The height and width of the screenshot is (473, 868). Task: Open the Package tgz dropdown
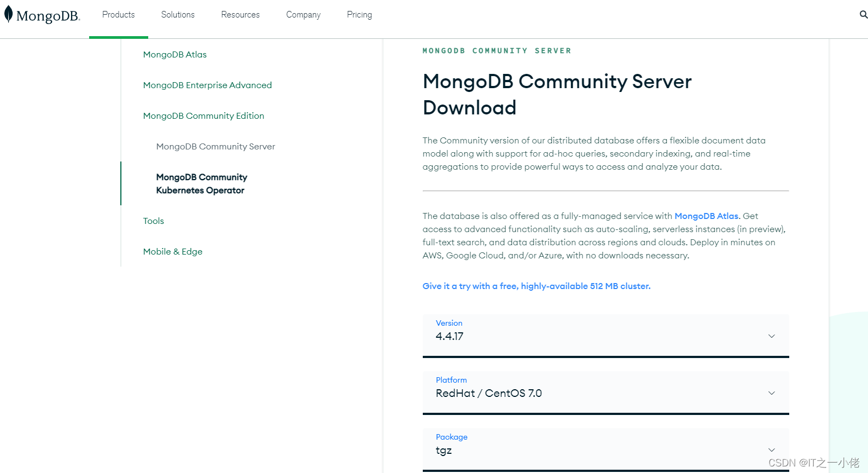[606, 450]
